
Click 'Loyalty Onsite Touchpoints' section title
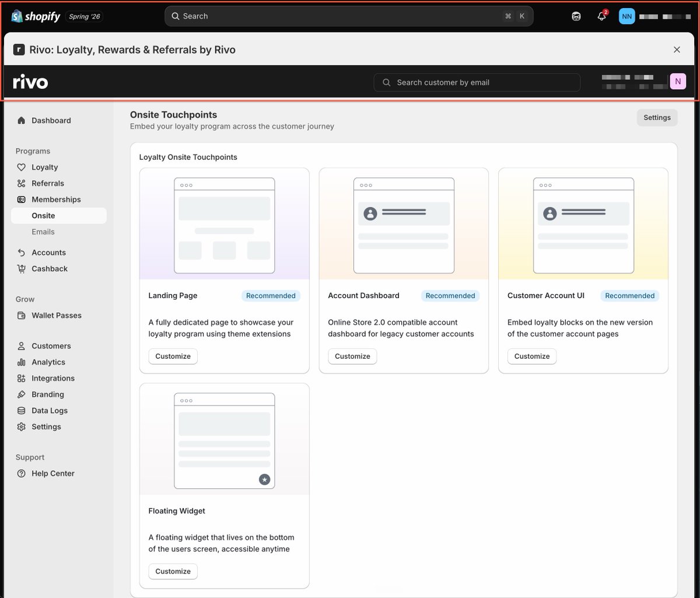(x=188, y=158)
